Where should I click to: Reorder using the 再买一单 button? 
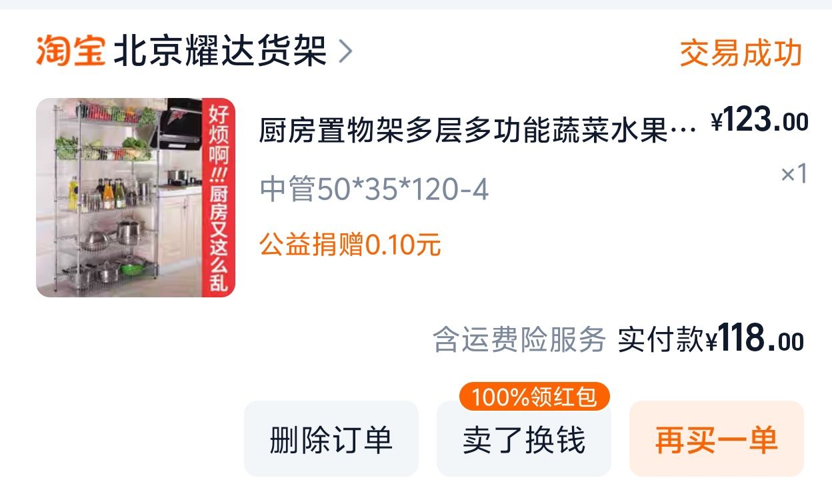[717, 439]
